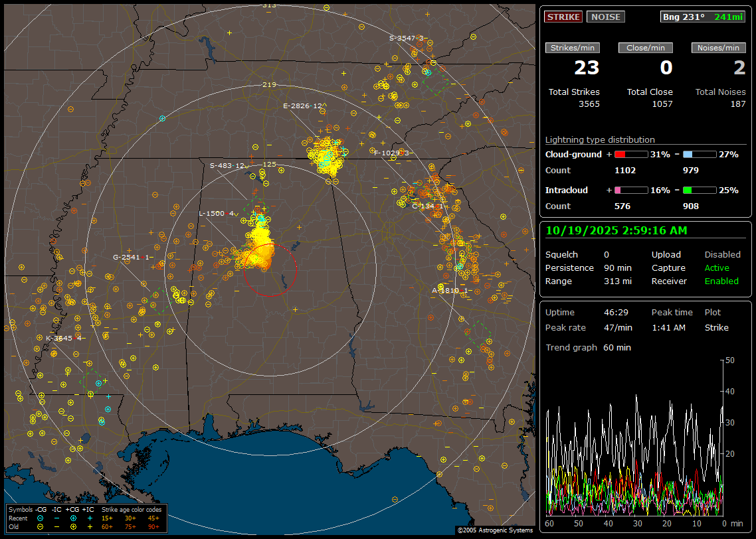Click the old positive CG symbol in legend

point(73,526)
